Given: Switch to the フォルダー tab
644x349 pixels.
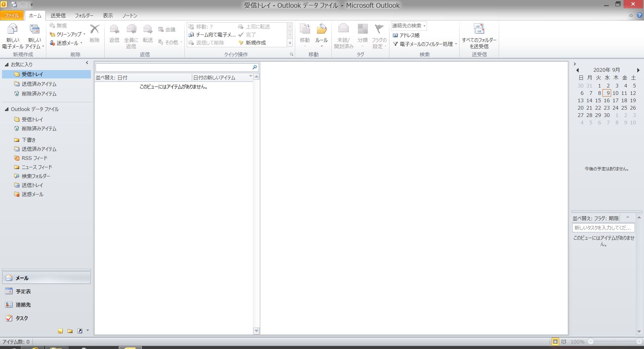Looking at the screenshot, I should tap(84, 15).
